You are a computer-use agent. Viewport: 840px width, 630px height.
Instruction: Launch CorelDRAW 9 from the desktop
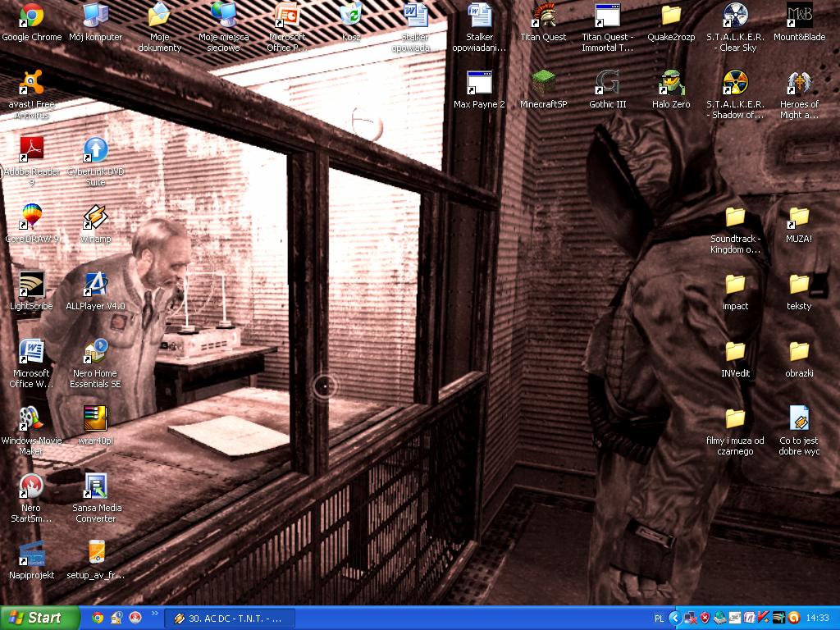click(x=31, y=218)
